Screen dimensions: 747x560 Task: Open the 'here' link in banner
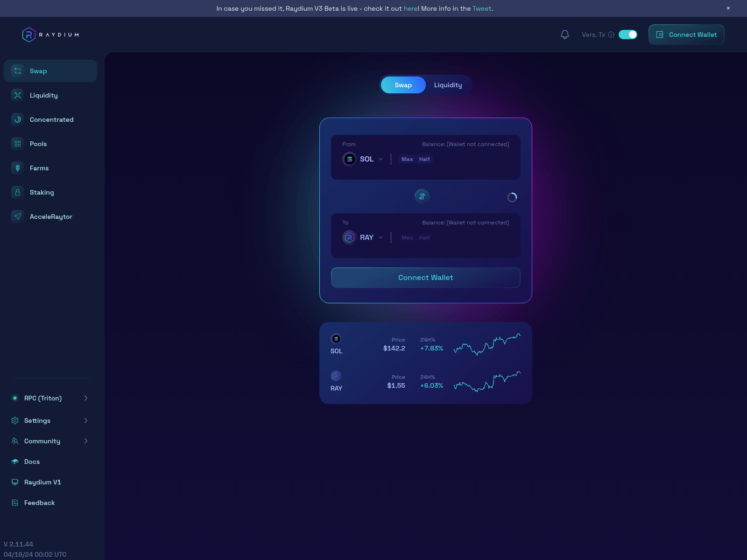click(x=411, y=8)
